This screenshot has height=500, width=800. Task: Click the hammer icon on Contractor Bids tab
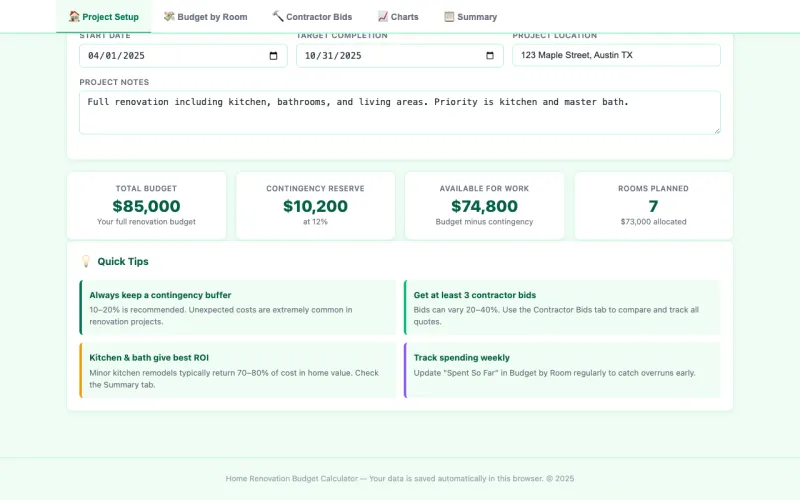click(278, 17)
